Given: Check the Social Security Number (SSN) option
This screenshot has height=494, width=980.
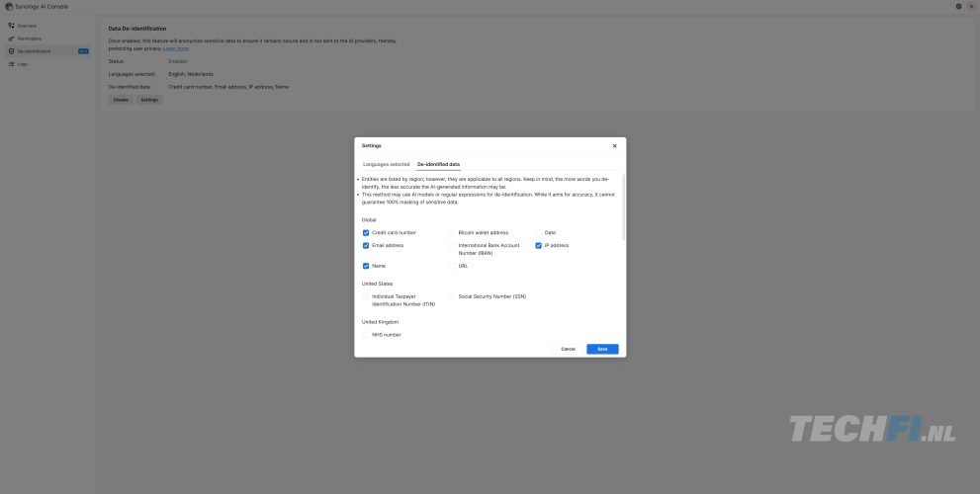Looking at the screenshot, I should (453, 296).
